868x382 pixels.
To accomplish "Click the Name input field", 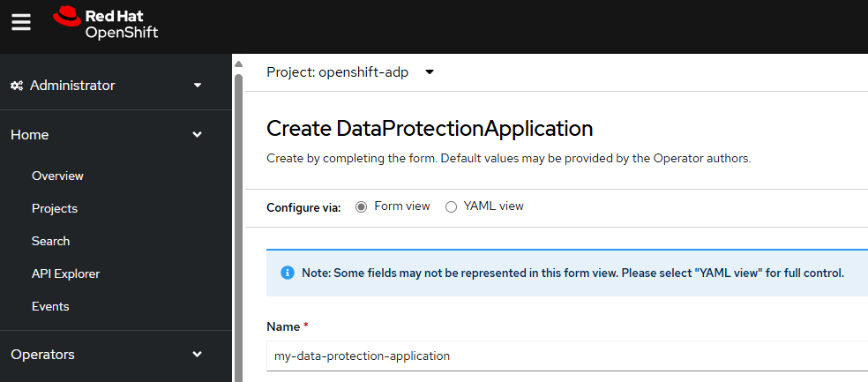I will click(x=567, y=356).
